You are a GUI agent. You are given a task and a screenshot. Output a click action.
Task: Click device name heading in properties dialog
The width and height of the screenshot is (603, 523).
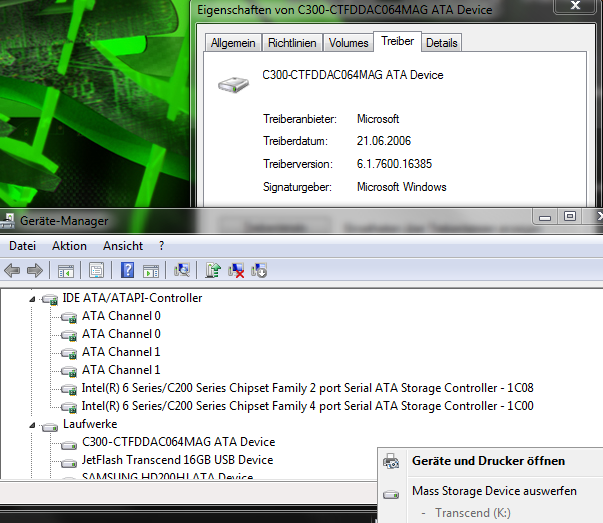[353, 75]
